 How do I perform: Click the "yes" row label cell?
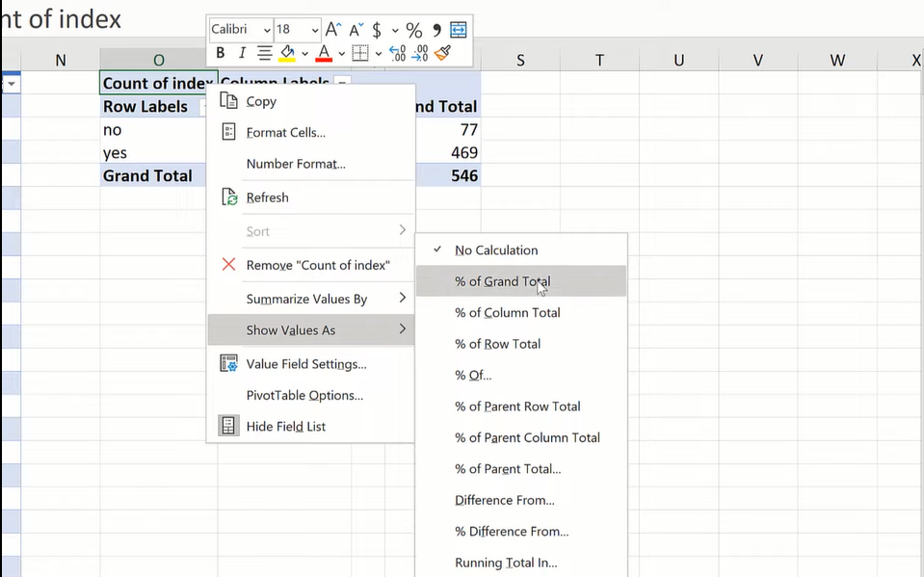pos(153,152)
